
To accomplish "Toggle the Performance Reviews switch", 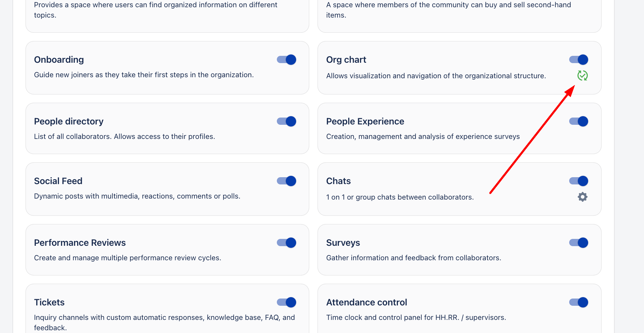I will (x=286, y=243).
